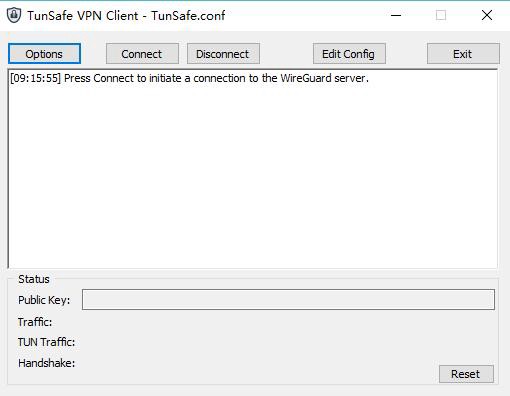Select the 'Press Connect to initiate' log line
The height and width of the screenshot is (396, 510).
[189, 78]
